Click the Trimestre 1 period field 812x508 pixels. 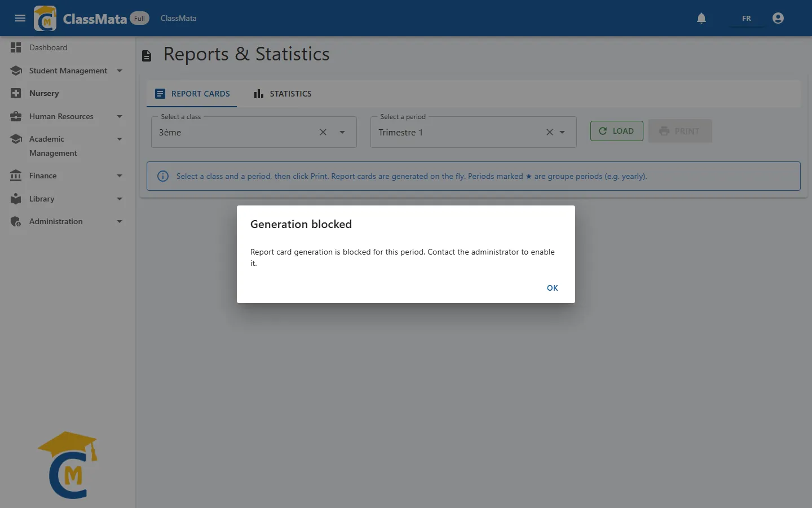point(473,132)
